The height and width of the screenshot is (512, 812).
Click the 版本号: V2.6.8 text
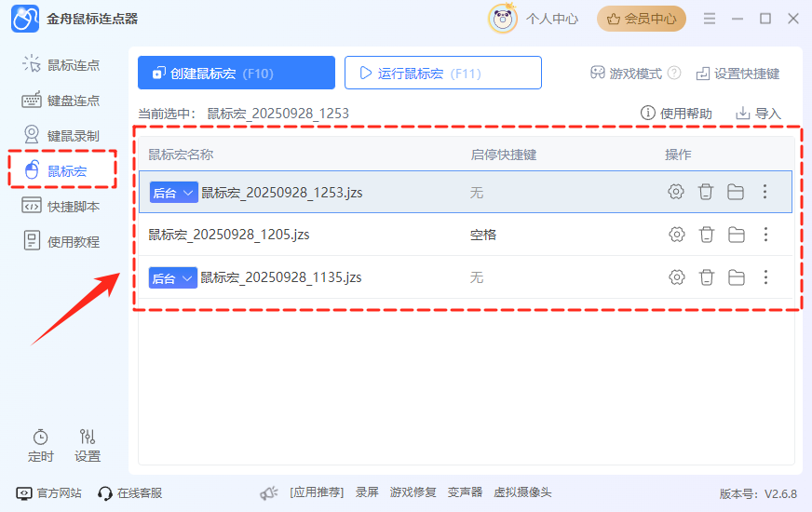(x=758, y=494)
